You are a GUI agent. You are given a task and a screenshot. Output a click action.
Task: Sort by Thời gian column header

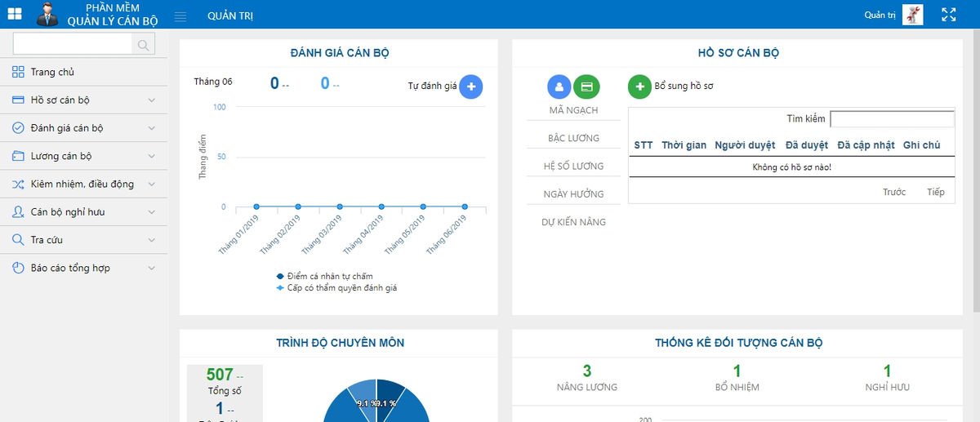(x=684, y=145)
